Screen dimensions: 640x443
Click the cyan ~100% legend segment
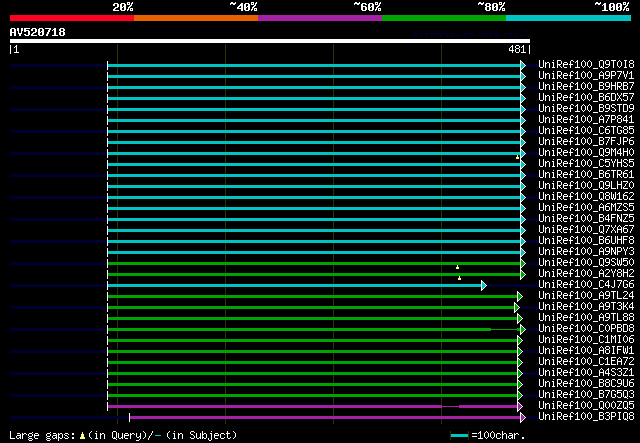pos(569,18)
